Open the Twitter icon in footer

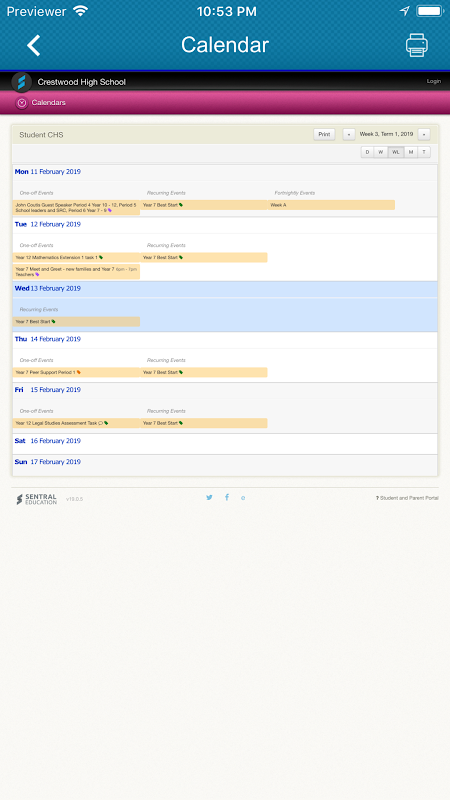click(x=209, y=497)
